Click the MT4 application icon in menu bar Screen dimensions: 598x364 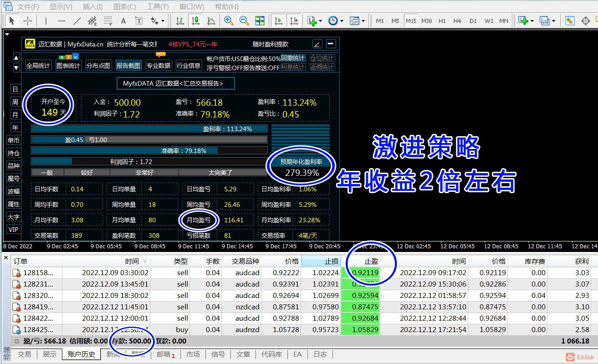coord(8,6)
